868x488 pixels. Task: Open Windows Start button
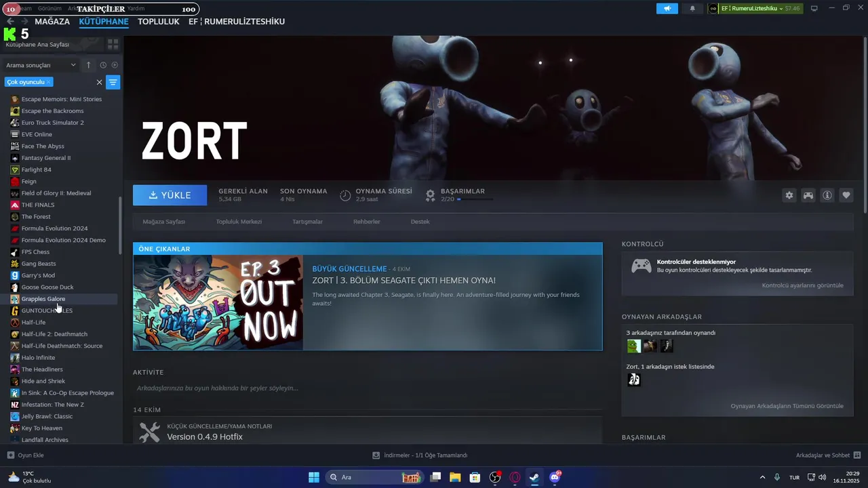point(313,477)
